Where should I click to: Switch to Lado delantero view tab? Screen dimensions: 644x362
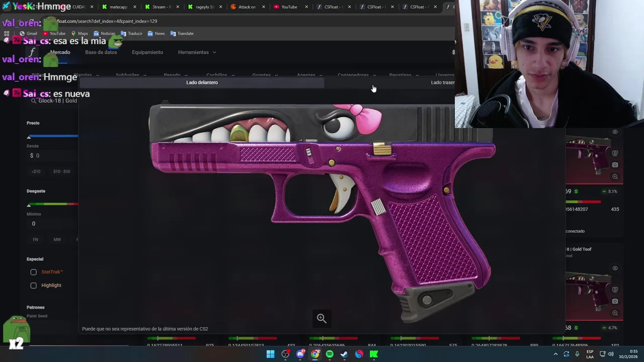[202, 82]
